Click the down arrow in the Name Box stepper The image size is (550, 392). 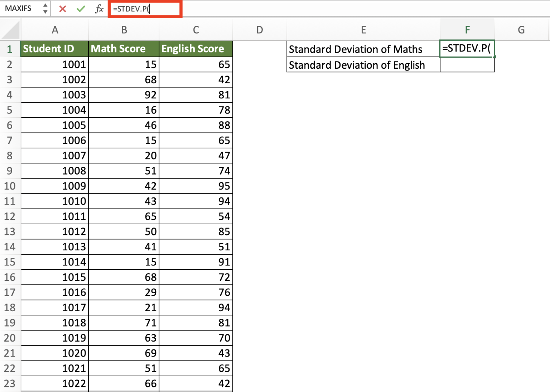[x=45, y=11]
